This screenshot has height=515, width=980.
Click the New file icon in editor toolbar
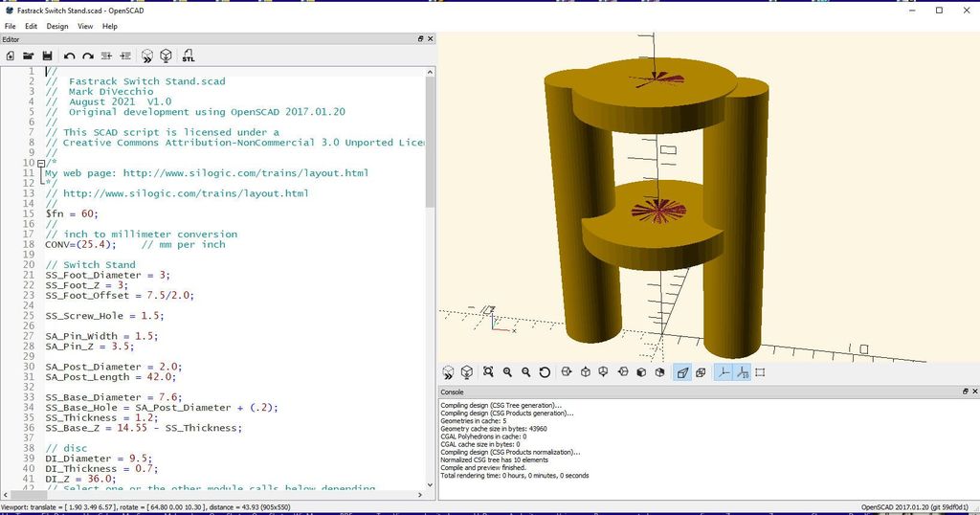pos(10,56)
